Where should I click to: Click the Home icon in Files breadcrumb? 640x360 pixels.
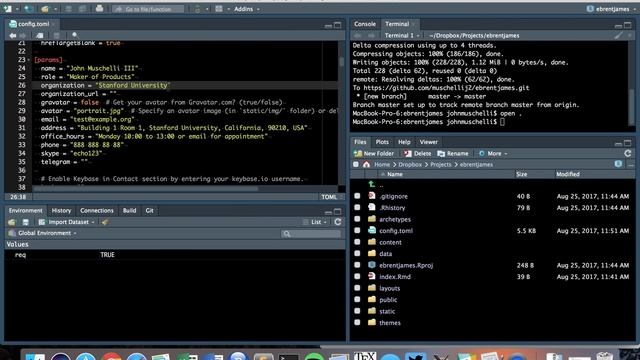366,164
